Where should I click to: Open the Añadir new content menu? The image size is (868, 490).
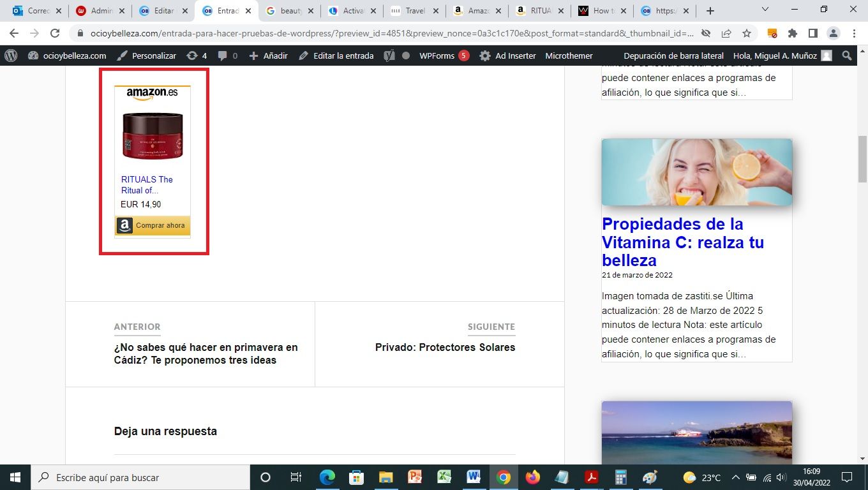click(268, 56)
